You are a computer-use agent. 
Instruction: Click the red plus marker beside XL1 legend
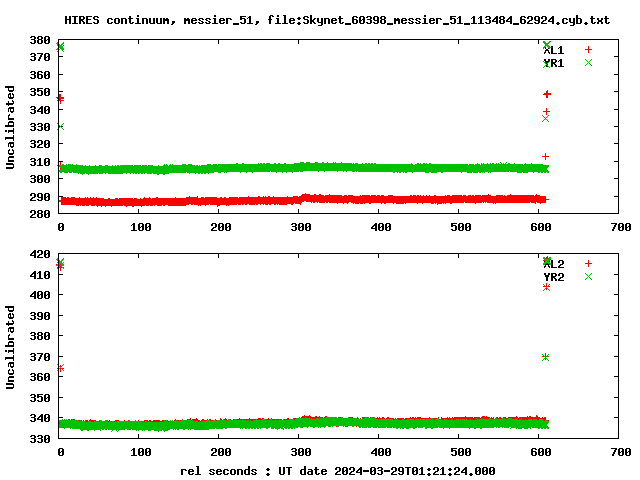[x=588, y=50]
